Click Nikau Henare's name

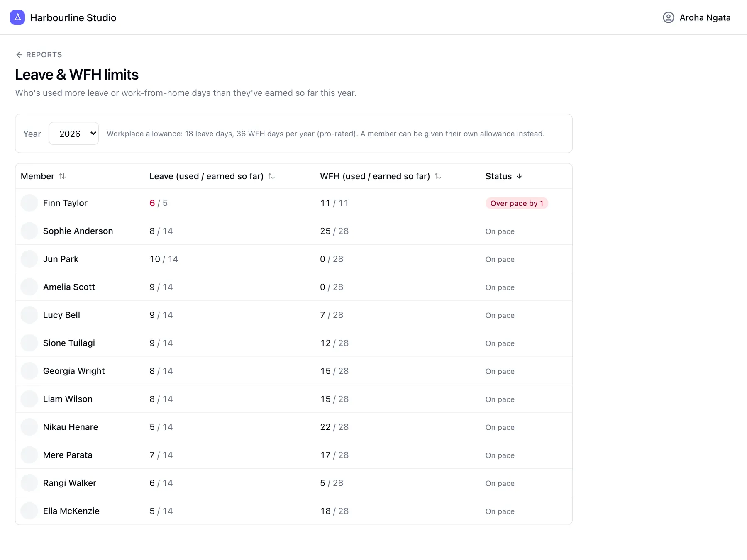click(71, 427)
